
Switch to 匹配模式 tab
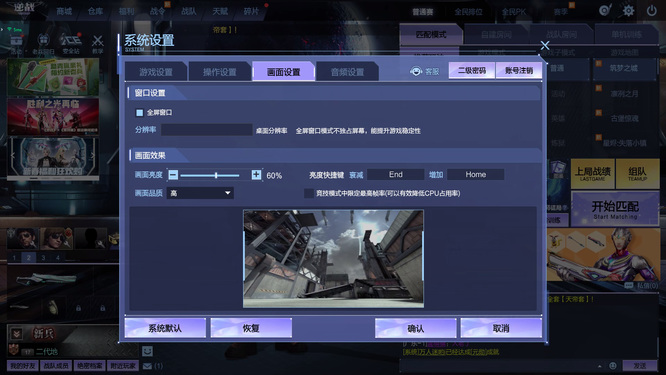431,34
